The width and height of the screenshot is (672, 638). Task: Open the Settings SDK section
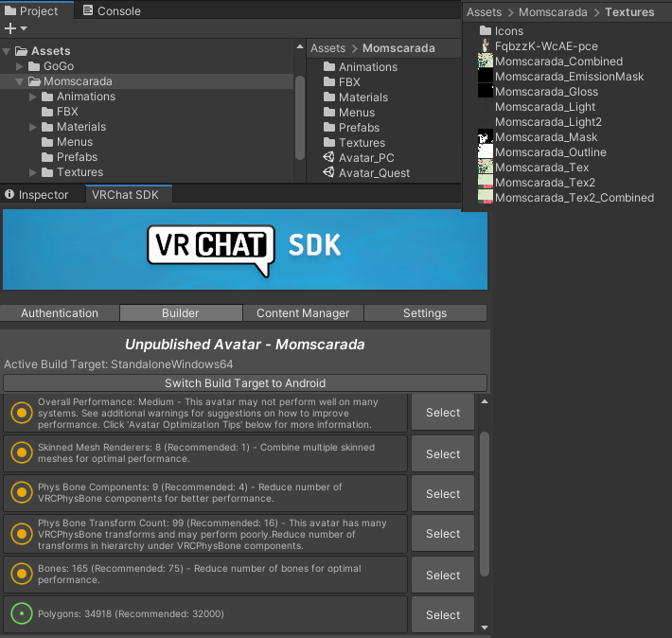coord(425,313)
